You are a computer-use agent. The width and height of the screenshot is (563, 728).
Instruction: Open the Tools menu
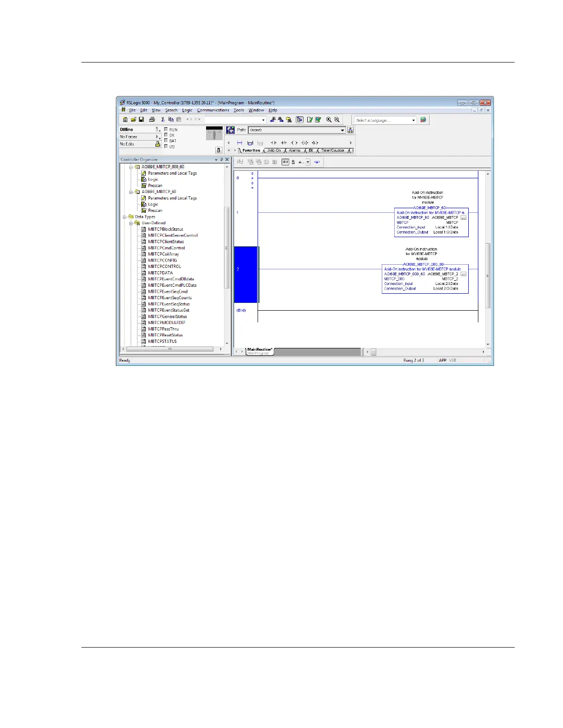[x=239, y=110]
